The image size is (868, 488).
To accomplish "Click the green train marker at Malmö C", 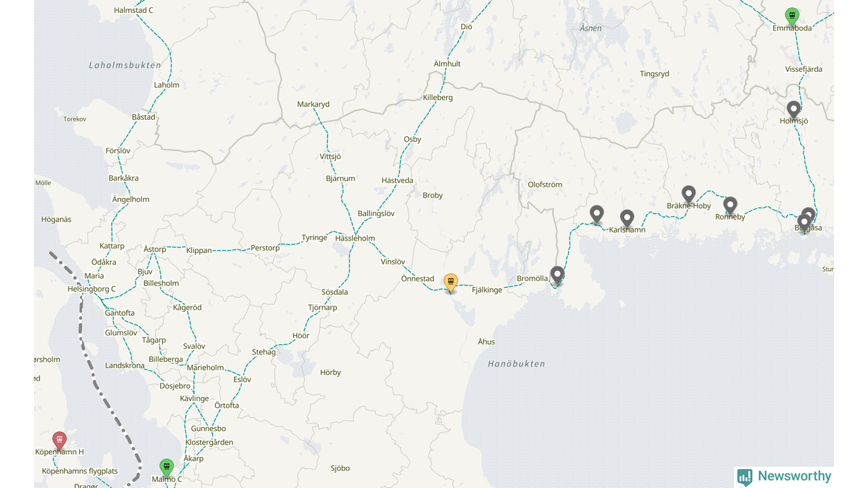I will pyautogui.click(x=166, y=467).
